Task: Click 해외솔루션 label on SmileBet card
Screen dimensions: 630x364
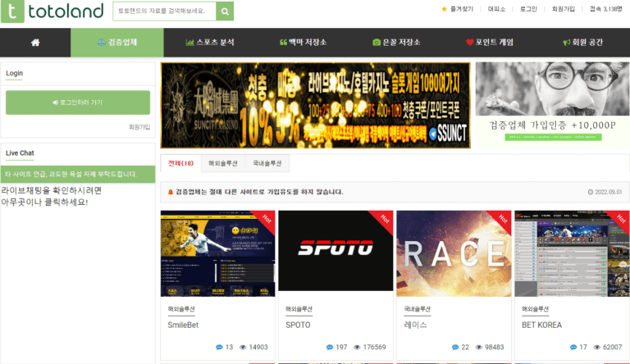Action: coord(181,309)
